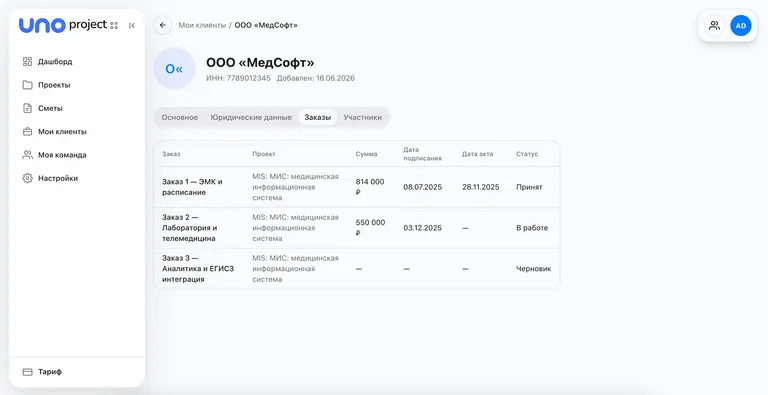Click the folder icon next to Проекты
Viewport: 768px width, 395px height.
point(27,85)
